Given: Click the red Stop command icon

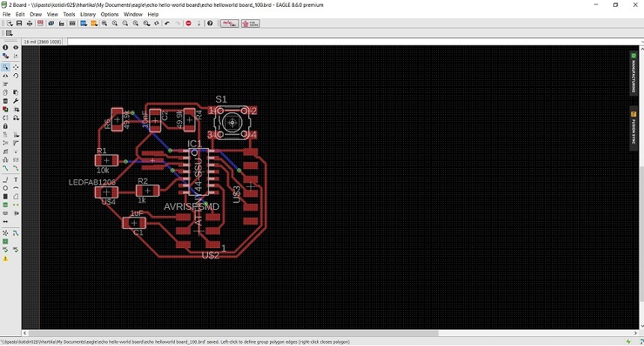Looking at the screenshot, I should pyautogui.click(x=188, y=23).
